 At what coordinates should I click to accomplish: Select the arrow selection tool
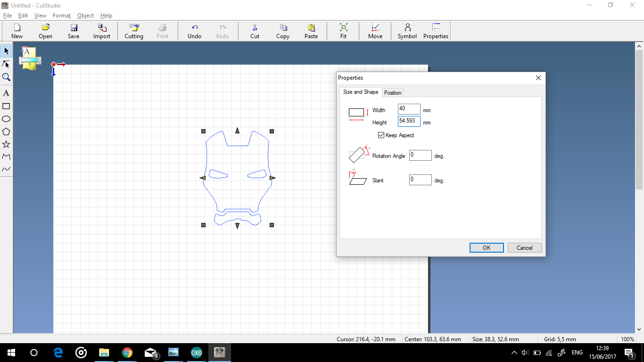(6, 51)
